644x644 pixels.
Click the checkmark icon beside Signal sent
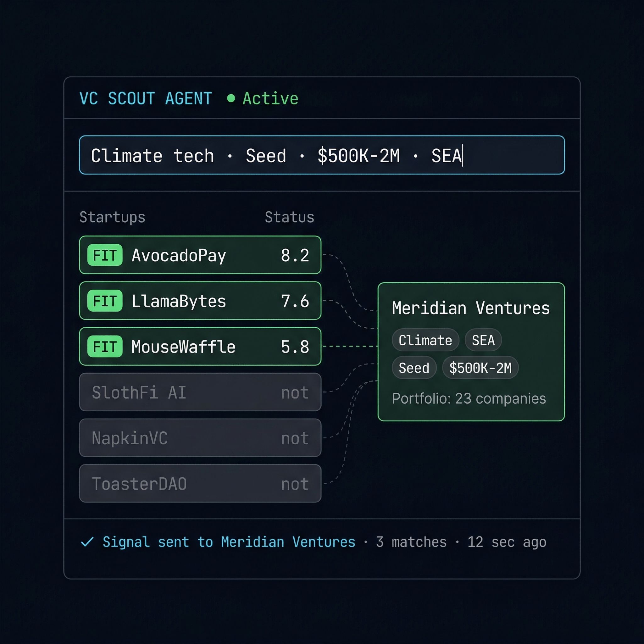[x=87, y=542]
